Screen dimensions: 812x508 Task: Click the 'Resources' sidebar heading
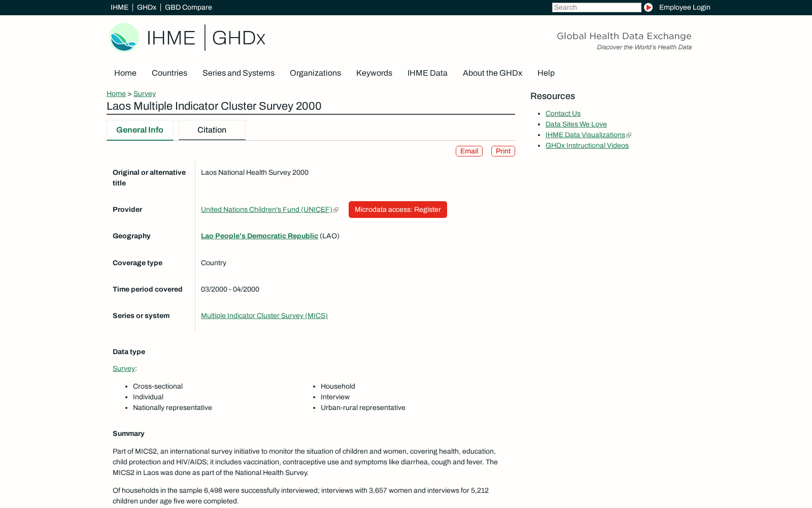(x=553, y=96)
